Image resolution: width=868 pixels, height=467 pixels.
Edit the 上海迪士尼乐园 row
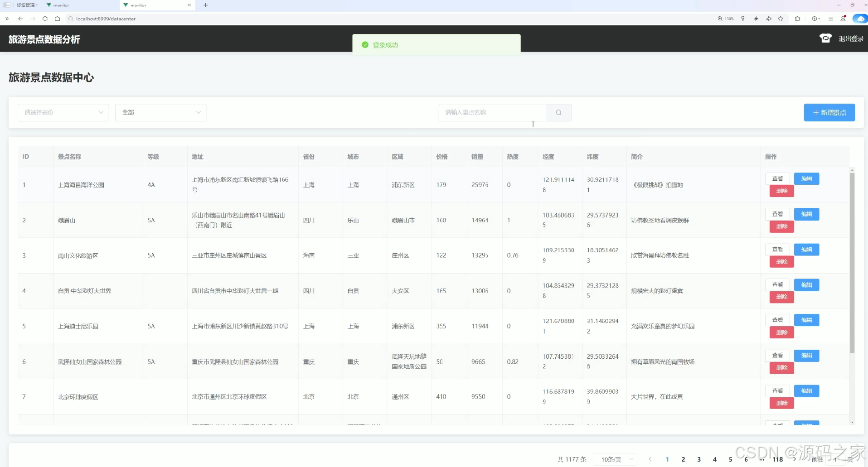tap(806, 320)
